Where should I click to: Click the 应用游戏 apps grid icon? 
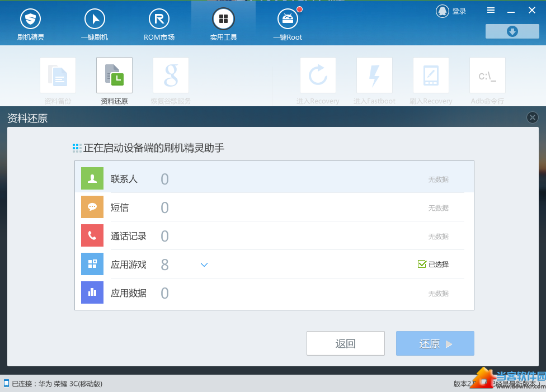(92, 265)
